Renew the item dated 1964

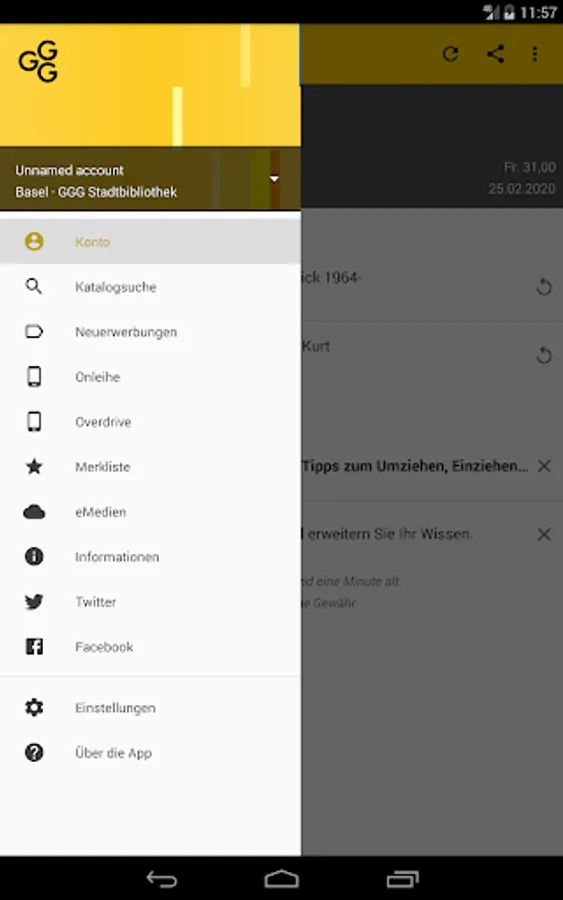click(543, 286)
